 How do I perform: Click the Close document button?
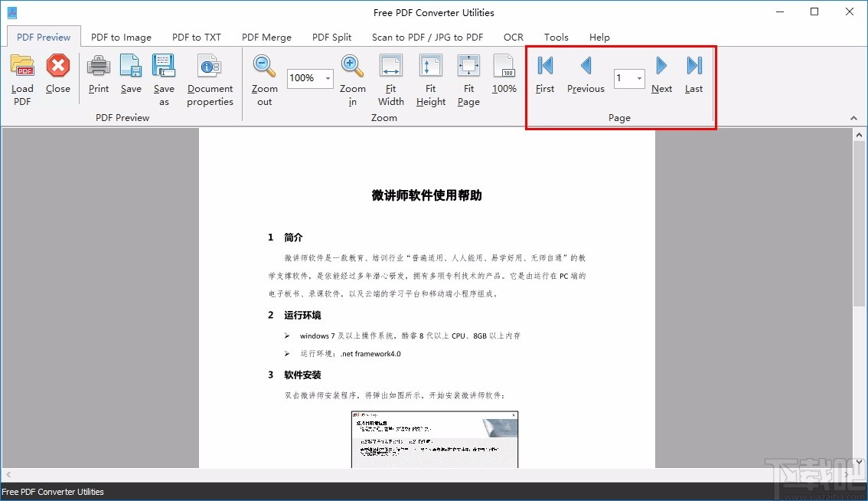pos(58,66)
